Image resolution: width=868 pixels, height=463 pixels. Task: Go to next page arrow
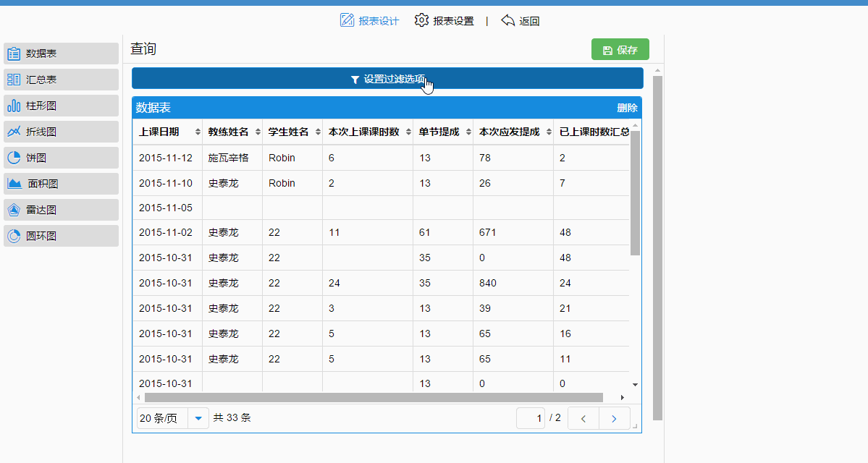(614, 418)
